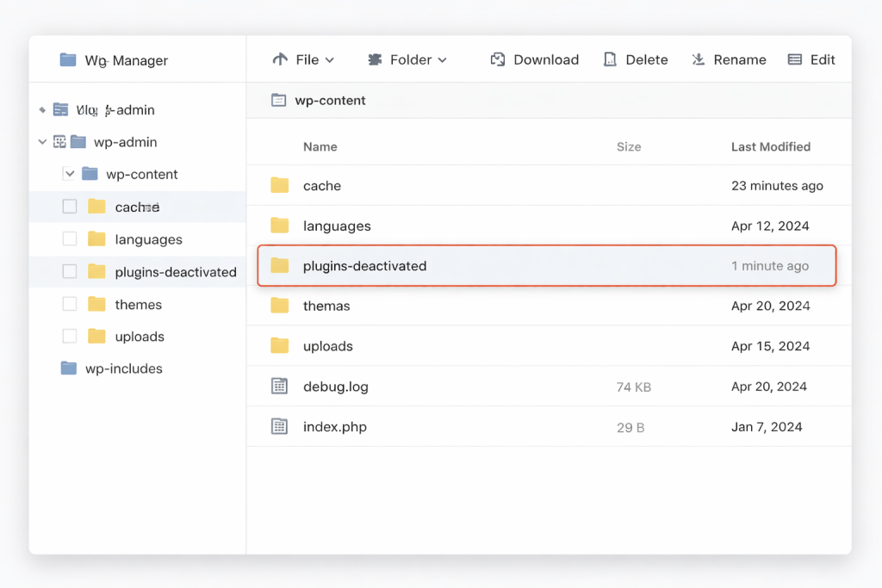Select uploads in the sidebar tree

(140, 337)
